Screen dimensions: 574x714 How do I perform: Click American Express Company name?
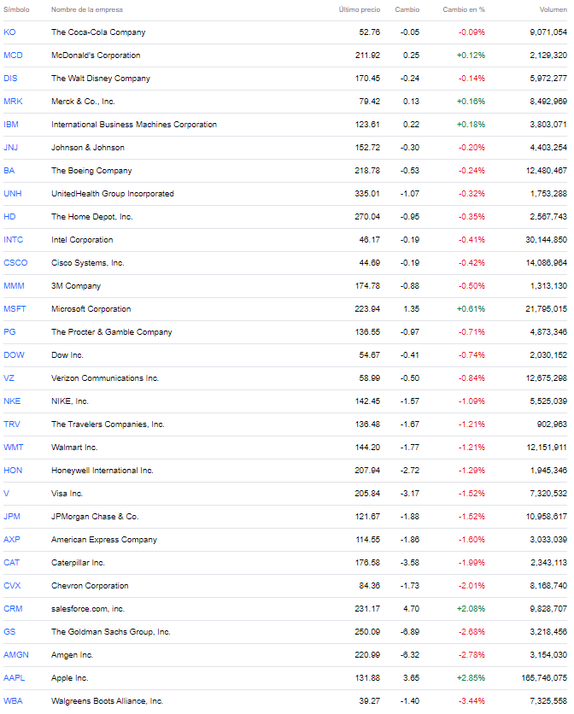tap(104, 540)
